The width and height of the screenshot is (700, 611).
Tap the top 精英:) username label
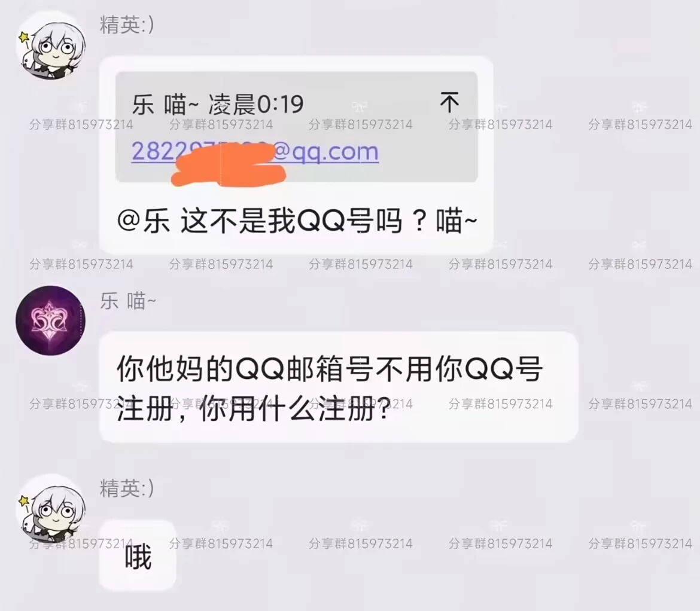[127, 25]
